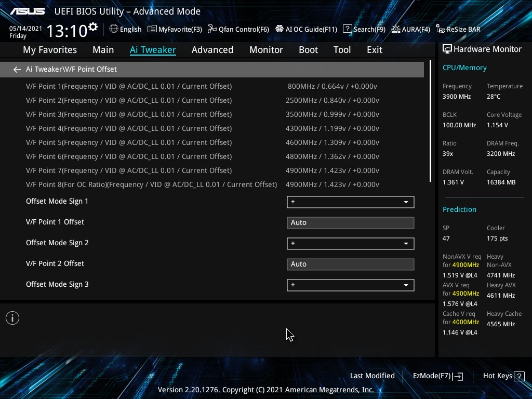Click the vertical scrollbar of settings list
Image resolution: width=532 pixels, height=399 pixels.
pyautogui.click(x=430, y=121)
